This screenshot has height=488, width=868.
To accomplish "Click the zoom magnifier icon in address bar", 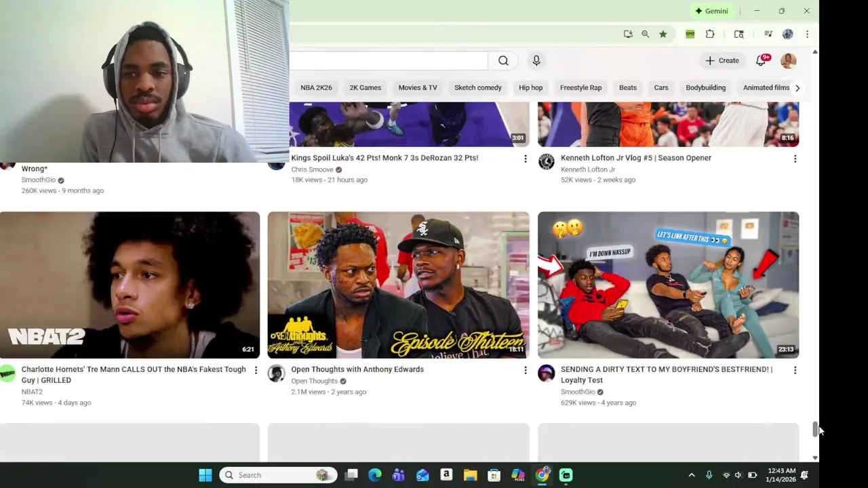I will (646, 34).
